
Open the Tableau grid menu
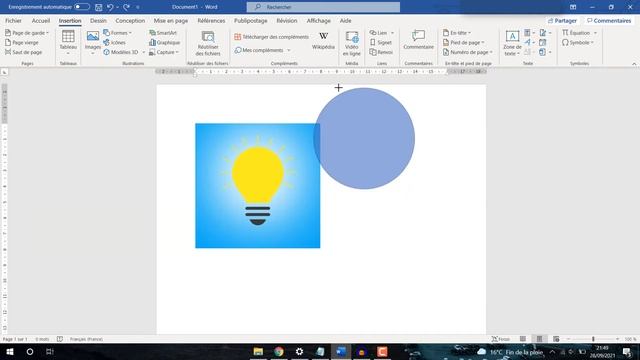(x=68, y=42)
